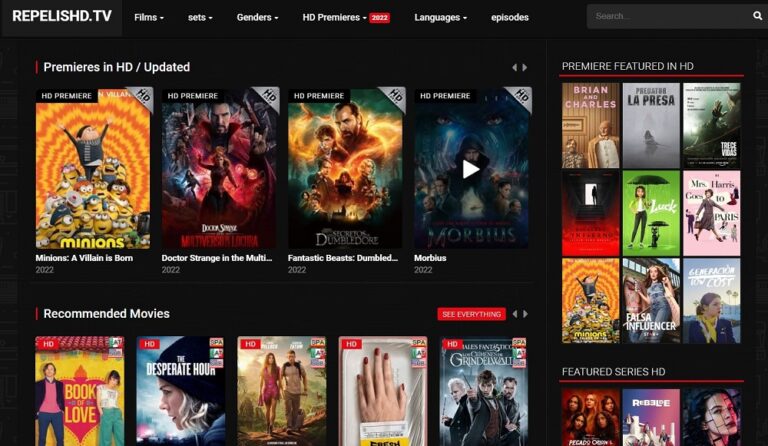Click the HD badge on Book of Love
768x446 pixels.
tap(48, 344)
